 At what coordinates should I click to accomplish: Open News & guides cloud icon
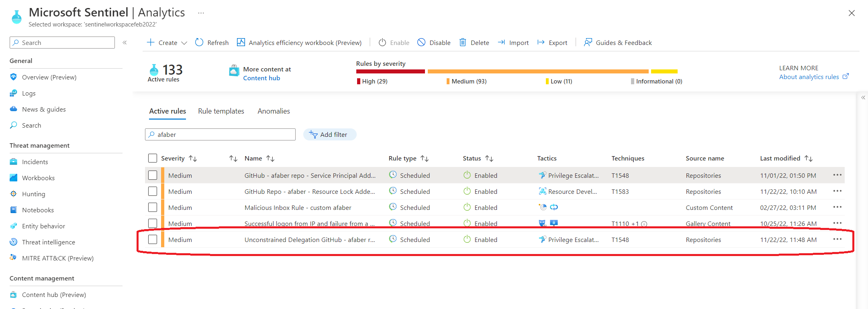point(14,109)
